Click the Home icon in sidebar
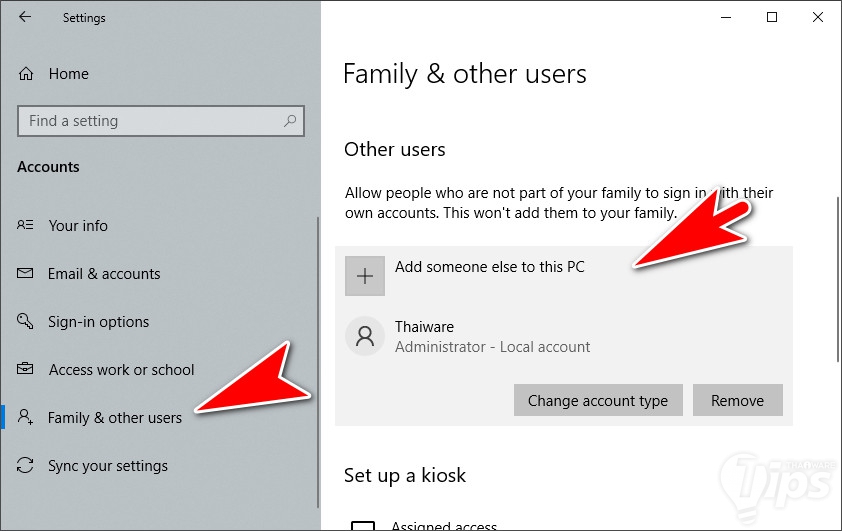 (26, 74)
